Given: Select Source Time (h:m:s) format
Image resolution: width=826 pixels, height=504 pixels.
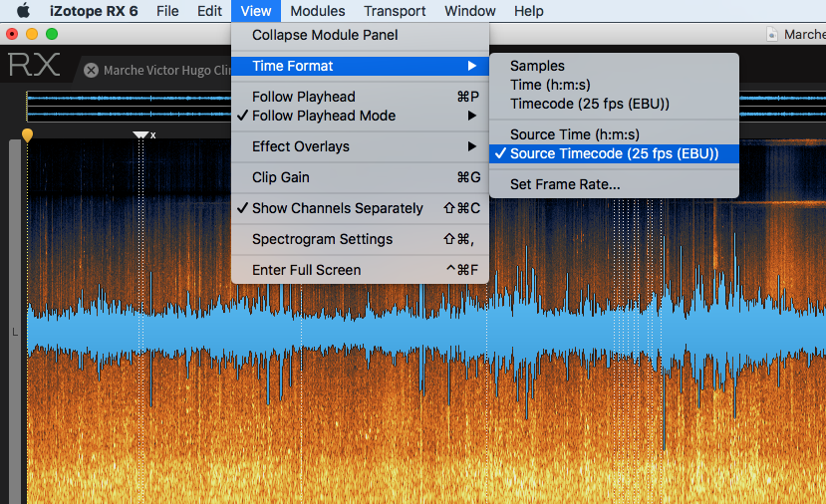Looking at the screenshot, I should click(614, 134).
